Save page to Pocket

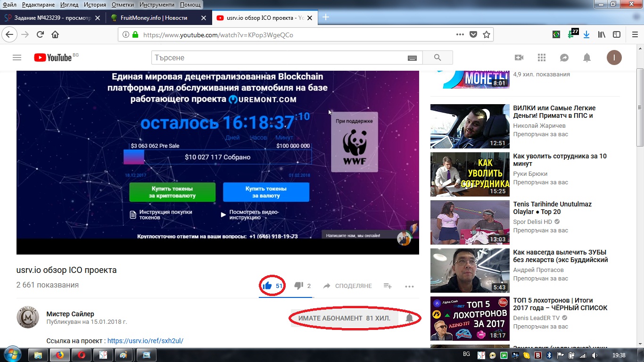point(473,34)
